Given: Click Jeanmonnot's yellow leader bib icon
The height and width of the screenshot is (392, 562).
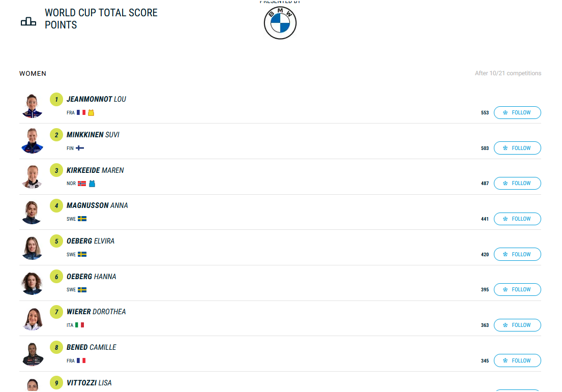Looking at the screenshot, I should (91, 113).
